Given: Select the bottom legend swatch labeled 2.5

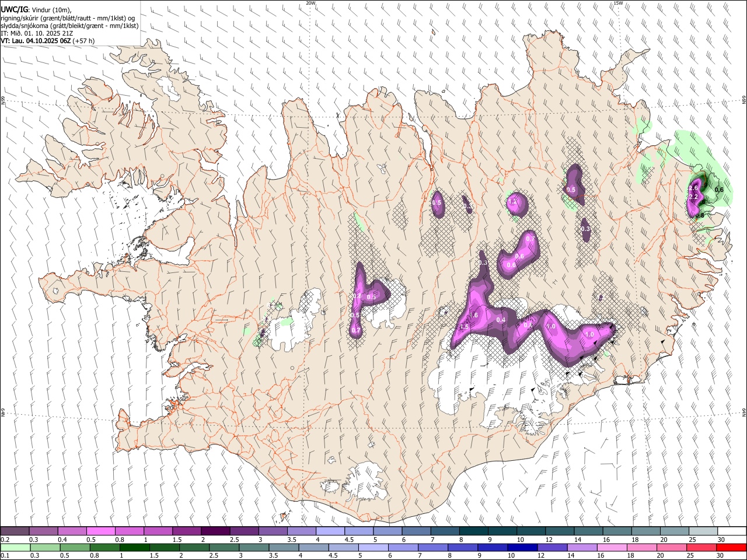Looking at the screenshot, I should click(224, 547).
